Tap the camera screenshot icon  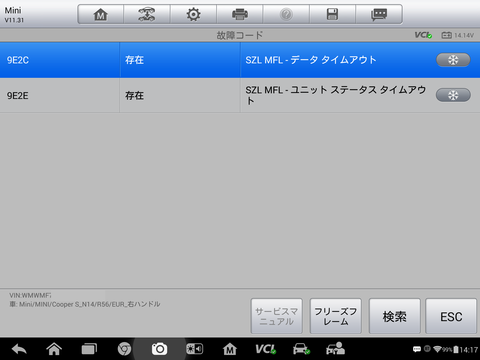[x=159, y=349]
